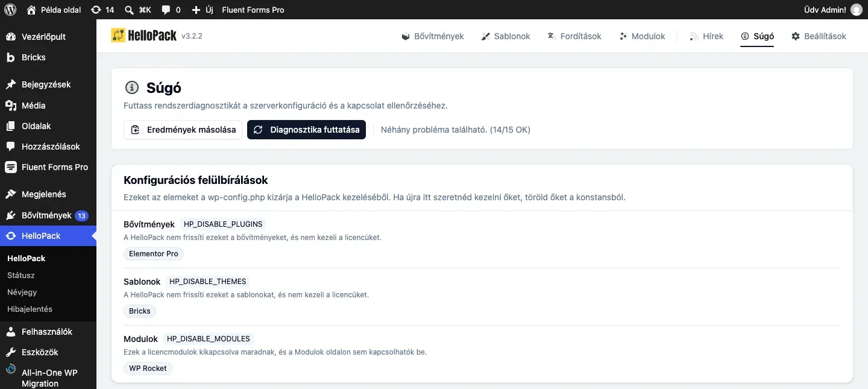868x389 pixels.
Task: Click the Elementor Pro tag
Action: coord(154,254)
